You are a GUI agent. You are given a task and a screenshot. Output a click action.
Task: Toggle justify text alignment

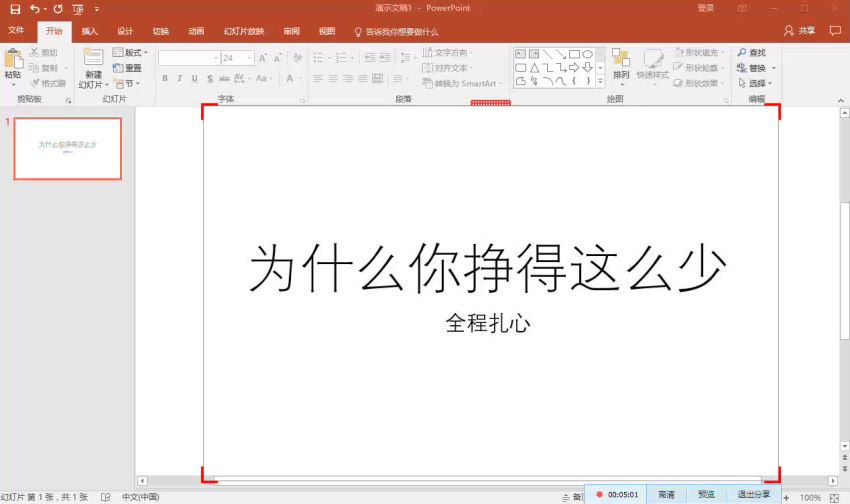(x=363, y=79)
